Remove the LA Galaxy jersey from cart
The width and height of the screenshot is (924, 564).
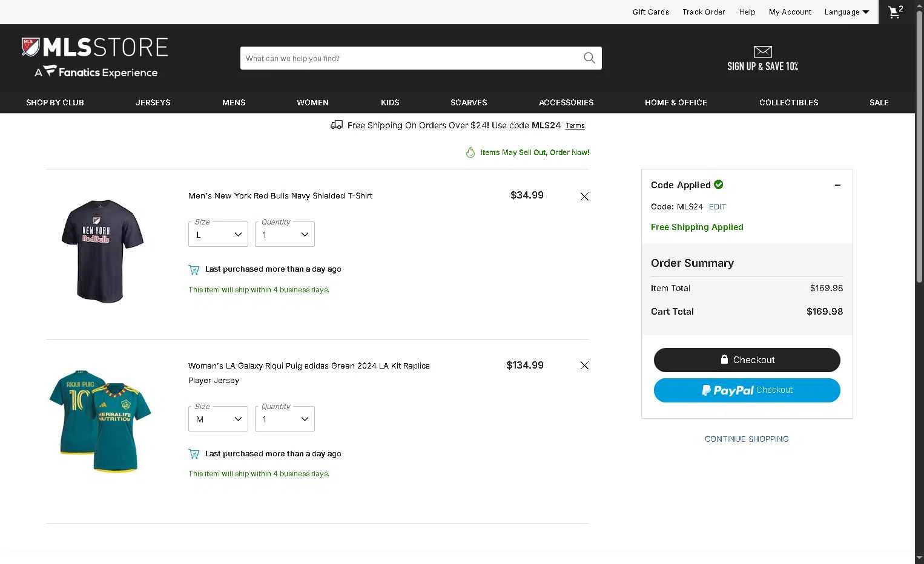point(584,365)
